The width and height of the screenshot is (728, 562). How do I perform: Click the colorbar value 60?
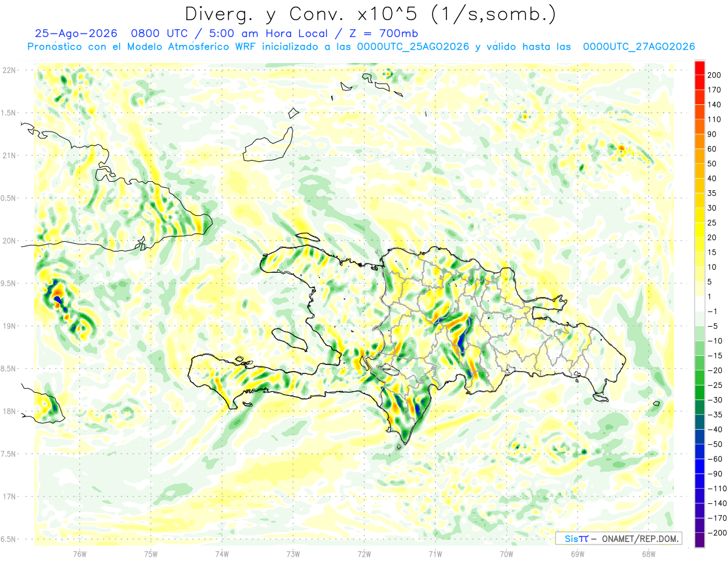point(712,149)
